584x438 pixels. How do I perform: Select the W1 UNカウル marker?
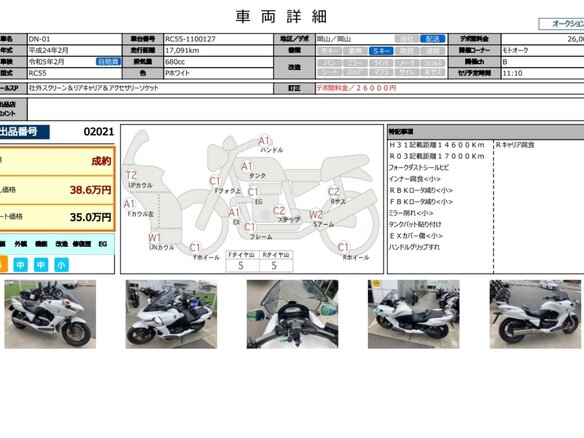point(154,237)
